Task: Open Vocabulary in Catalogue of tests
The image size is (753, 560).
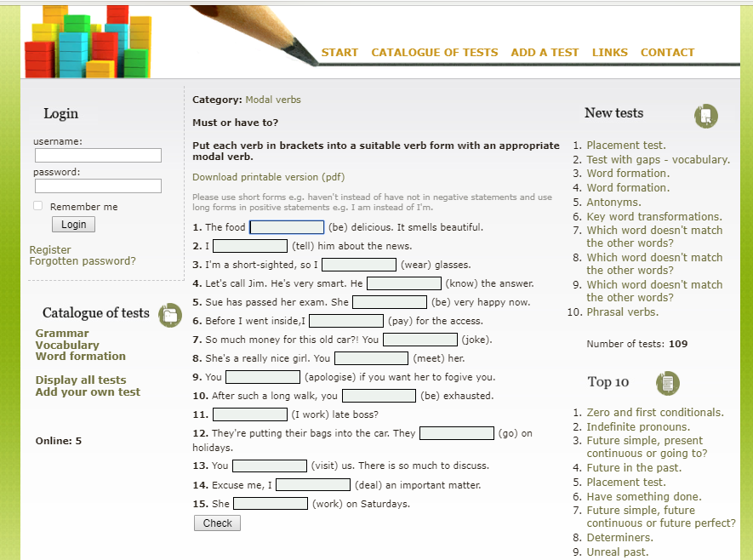Action: click(x=67, y=345)
